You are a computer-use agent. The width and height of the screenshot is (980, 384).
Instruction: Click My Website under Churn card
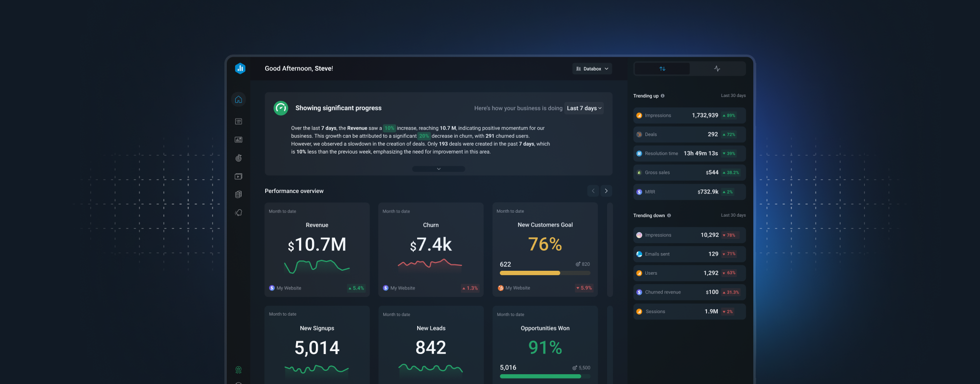[x=402, y=288]
